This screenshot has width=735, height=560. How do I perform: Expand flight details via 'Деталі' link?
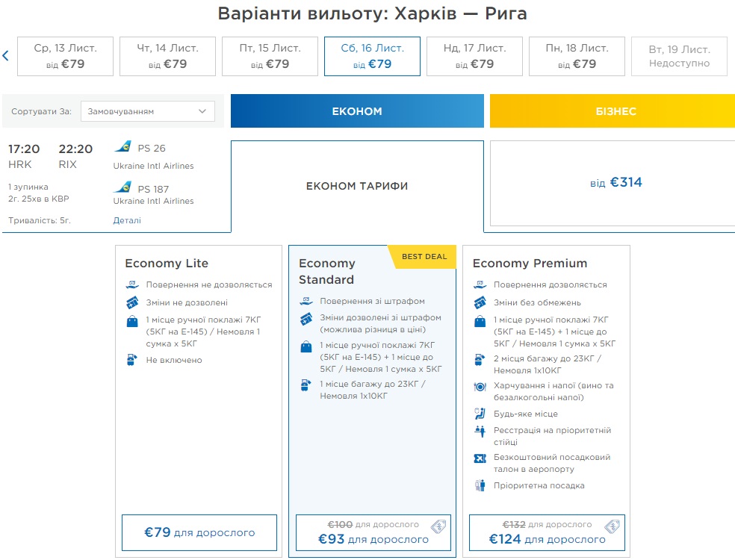[x=127, y=220]
